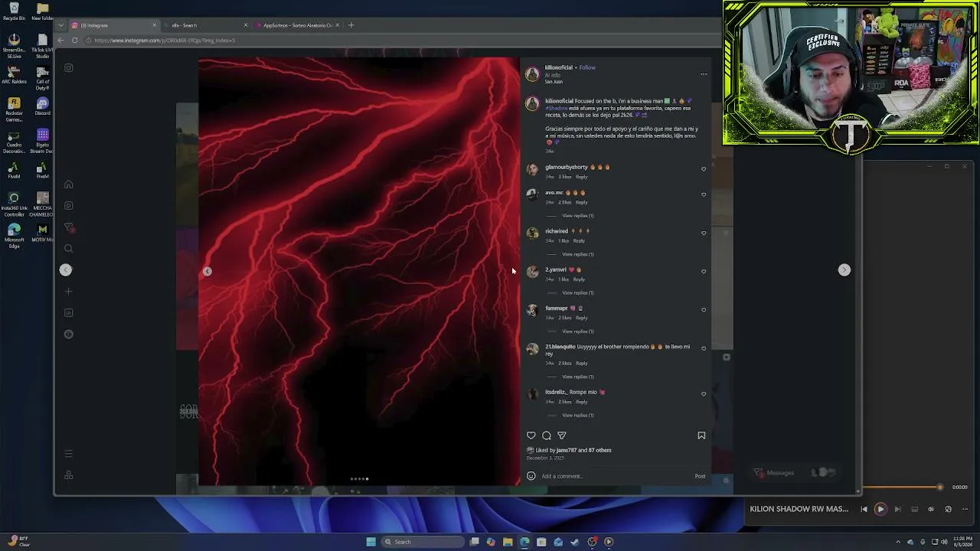Play the track in the media player
The width and height of the screenshot is (980, 551).
click(x=880, y=509)
